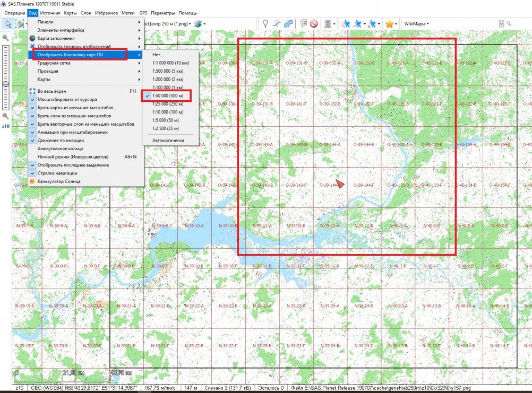Image resolution: width=532 pixels, height=393 pixels.
Task: Click the green layers stack icon
Action: [x=199, y=24]
